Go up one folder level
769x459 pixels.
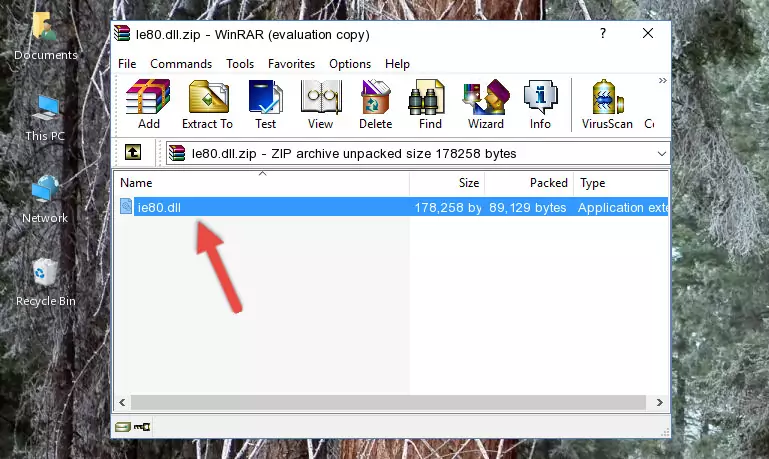click(x=133, y=153)
